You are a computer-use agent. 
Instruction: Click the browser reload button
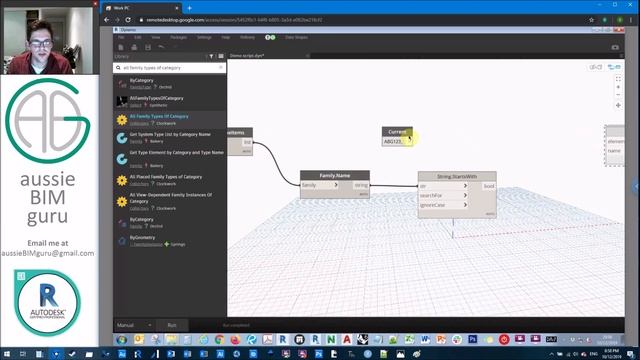tap(128, 20)
